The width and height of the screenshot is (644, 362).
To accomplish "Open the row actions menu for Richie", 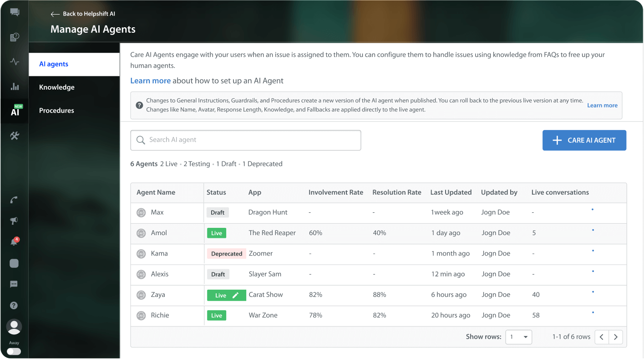I will 593,312.
